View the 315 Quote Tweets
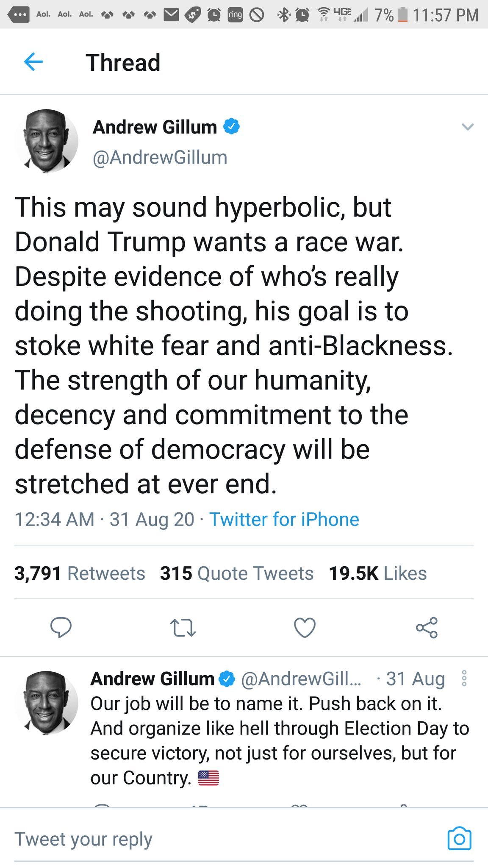This screenshot has height=868, width=488. [237, 573]
